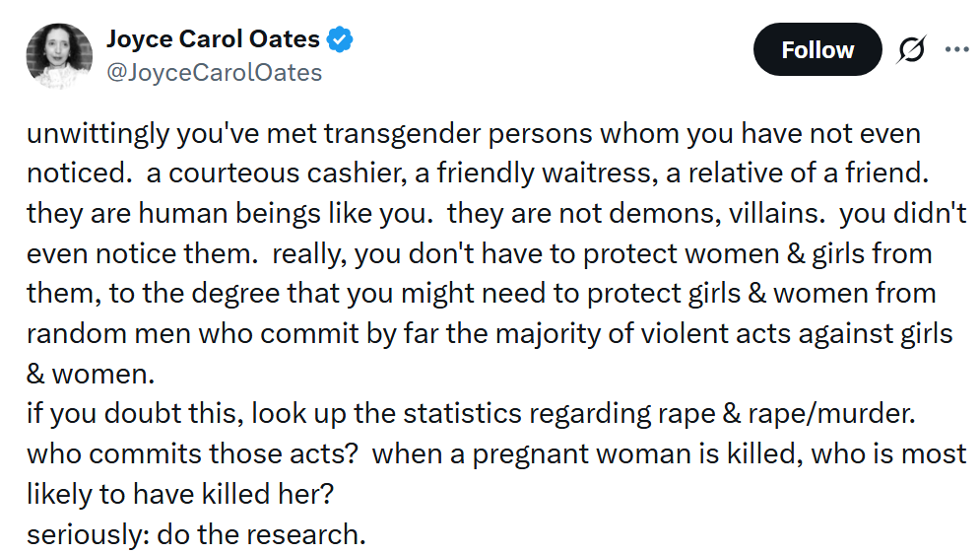This screenshot has height=554, width=980.
Task: Click the @JoyceCarolOates handle
Action: click(214, 73)
